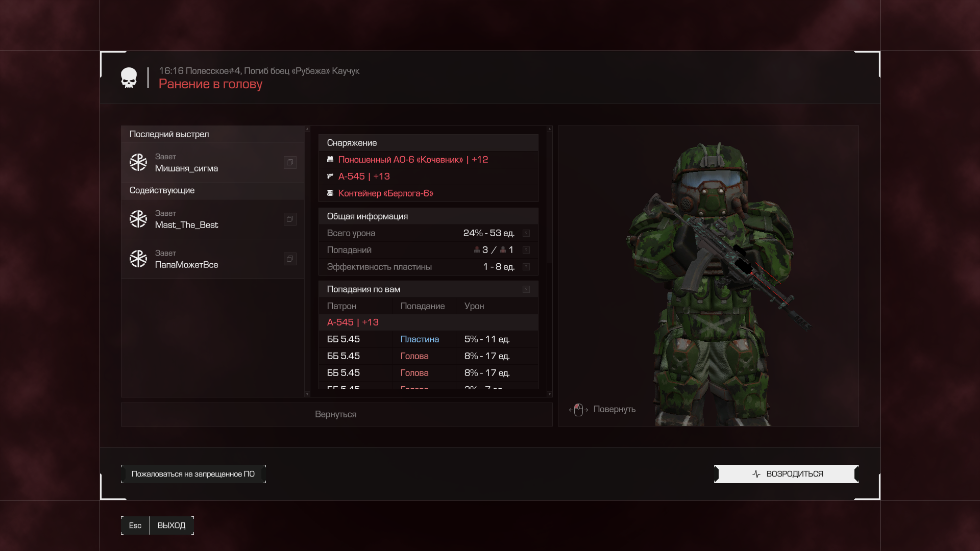Select killer entry Мишаня_сигма

[212, 162]
